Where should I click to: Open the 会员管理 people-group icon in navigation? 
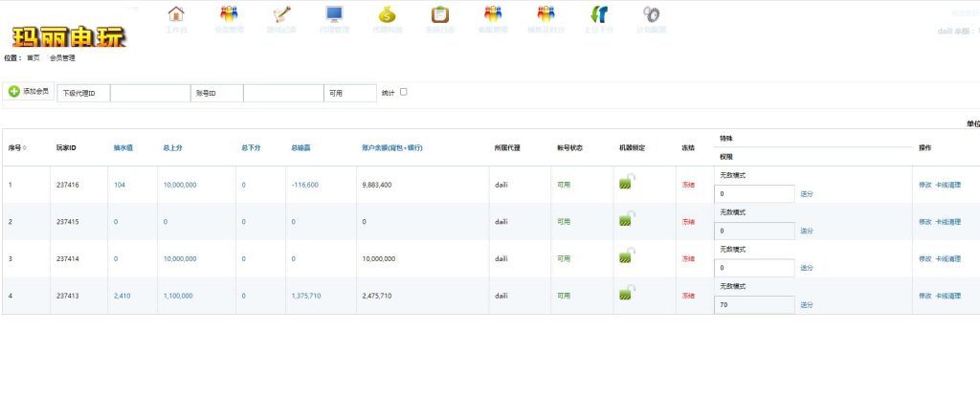pyautogui.click(x=230, y=13)
